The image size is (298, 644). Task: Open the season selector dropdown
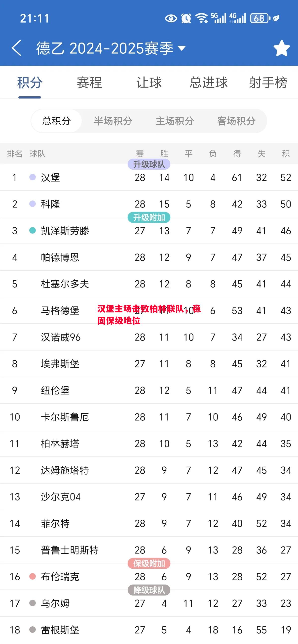(182, 48)
